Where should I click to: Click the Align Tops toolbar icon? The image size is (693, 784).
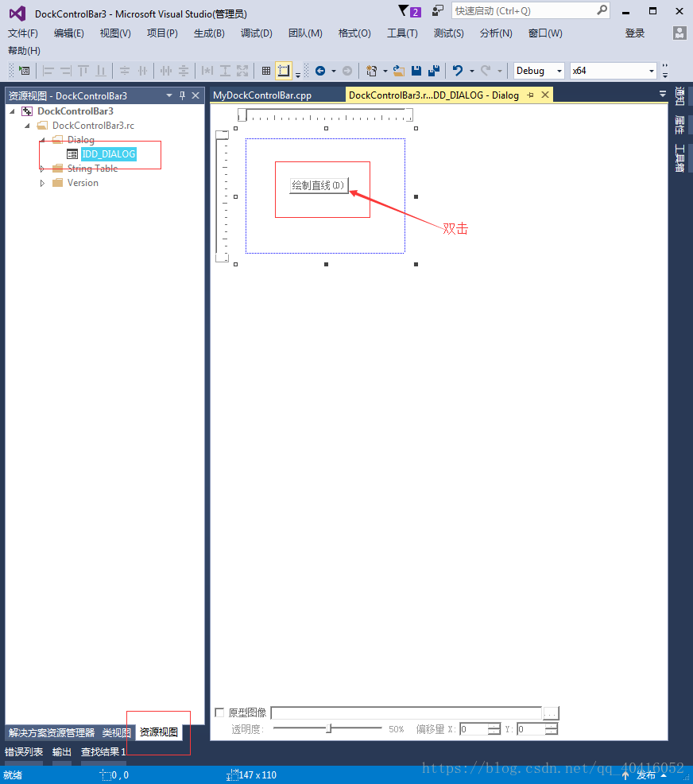[83, 71]
